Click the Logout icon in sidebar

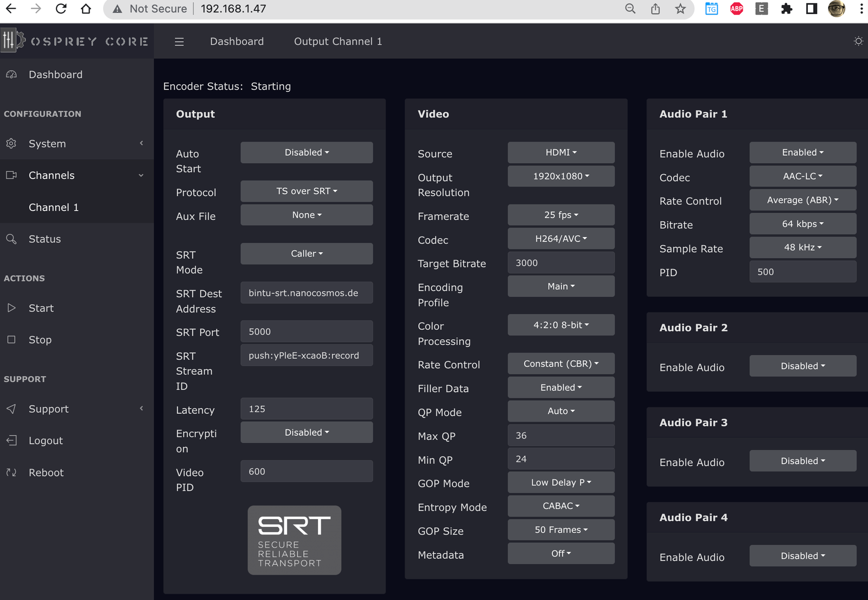click(11, 441)
